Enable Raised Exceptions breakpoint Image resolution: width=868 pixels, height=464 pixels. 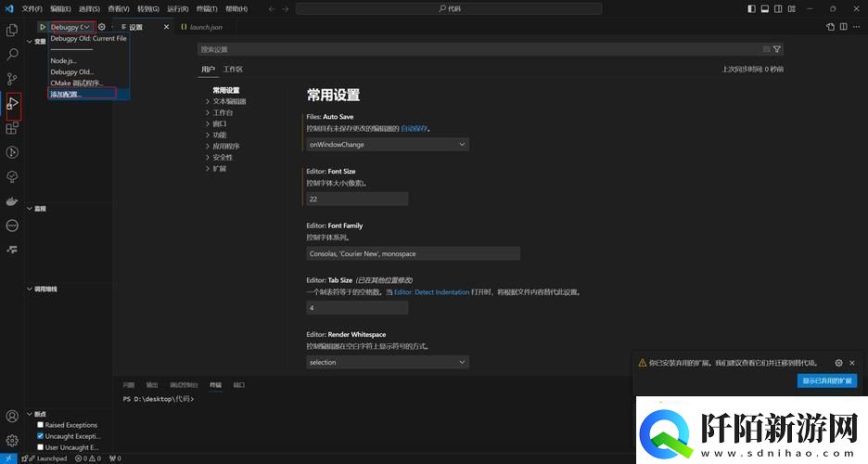[x=41, y=425]
